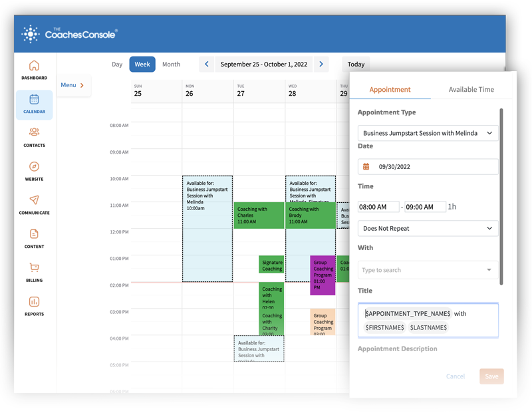This screenshot has width=532, height=417.
Task: Click the Today button
Action: click(x=356, y=64)
